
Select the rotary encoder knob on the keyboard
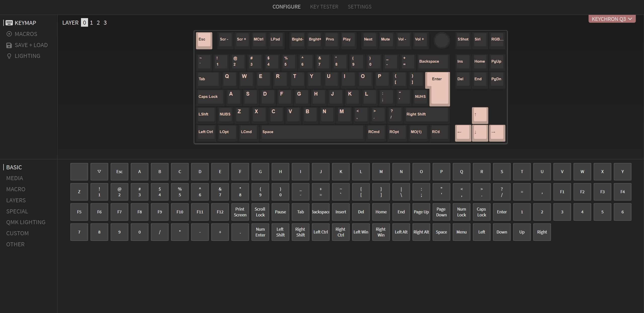442,40
